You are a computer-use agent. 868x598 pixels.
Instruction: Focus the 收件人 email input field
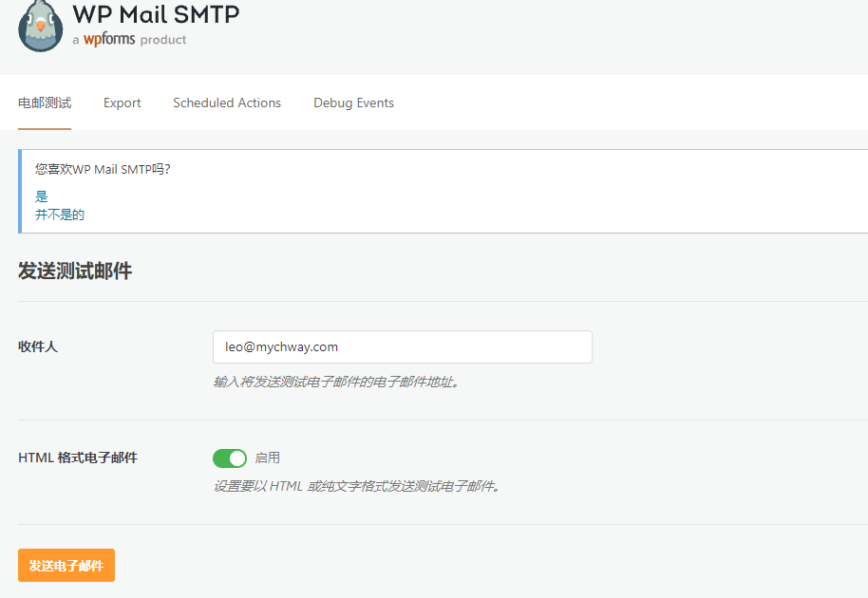click(x=403, y=346)
